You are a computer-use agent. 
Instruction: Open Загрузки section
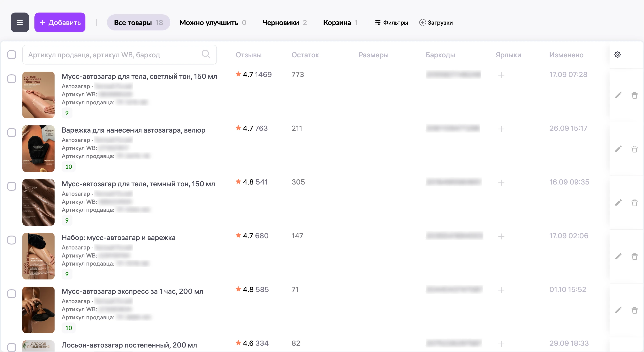tap(436, 23)
